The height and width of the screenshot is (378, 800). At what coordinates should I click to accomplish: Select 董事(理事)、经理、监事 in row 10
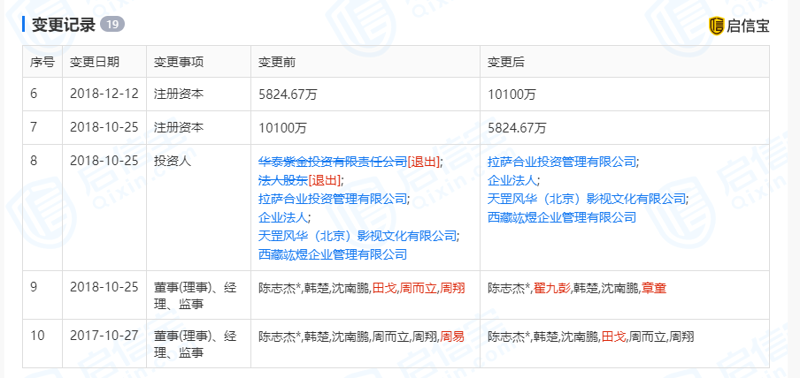195,344
